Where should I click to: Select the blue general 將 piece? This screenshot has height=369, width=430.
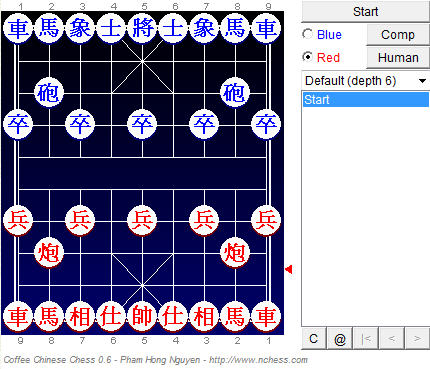[x=142, y=28]
